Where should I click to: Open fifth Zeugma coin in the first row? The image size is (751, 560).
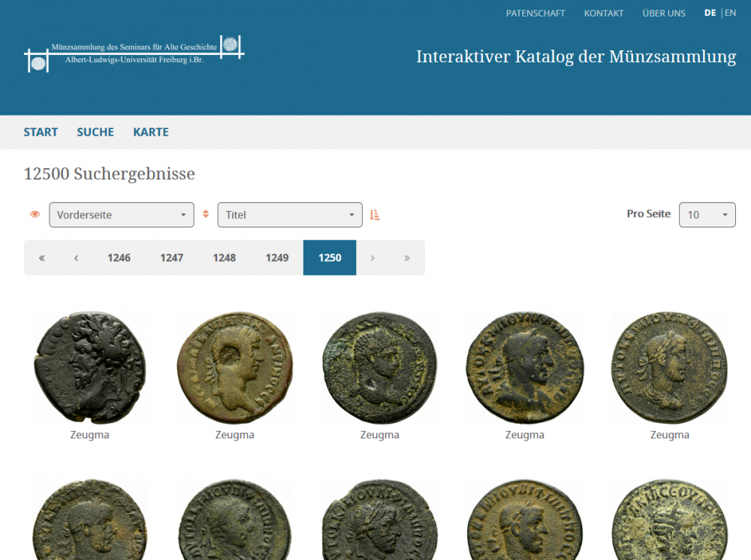click(x=670, y=368)
